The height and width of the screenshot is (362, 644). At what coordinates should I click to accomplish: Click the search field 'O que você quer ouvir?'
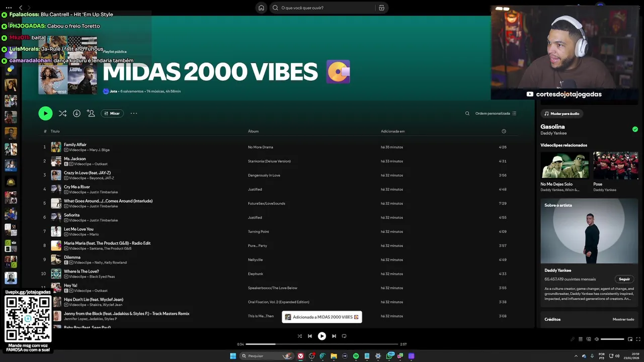click(322, 8)
